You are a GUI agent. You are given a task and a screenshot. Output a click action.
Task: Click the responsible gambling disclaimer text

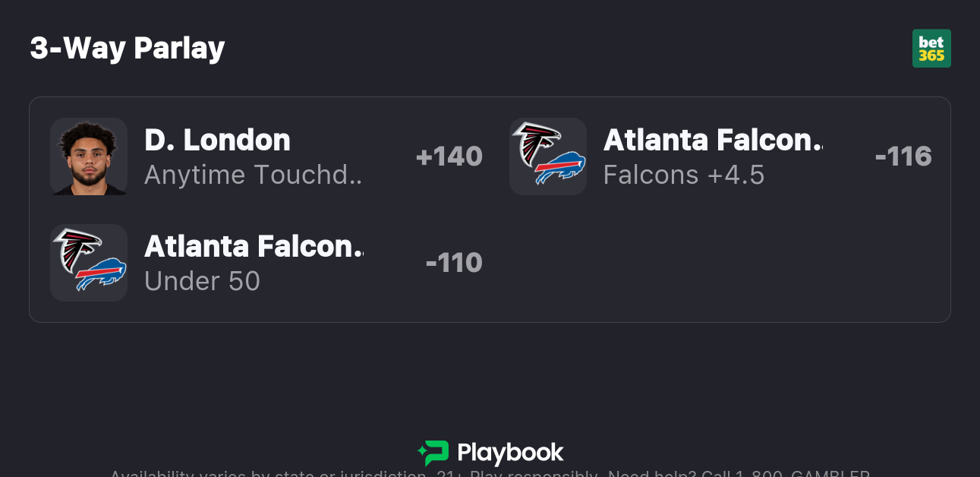[490, 473]
